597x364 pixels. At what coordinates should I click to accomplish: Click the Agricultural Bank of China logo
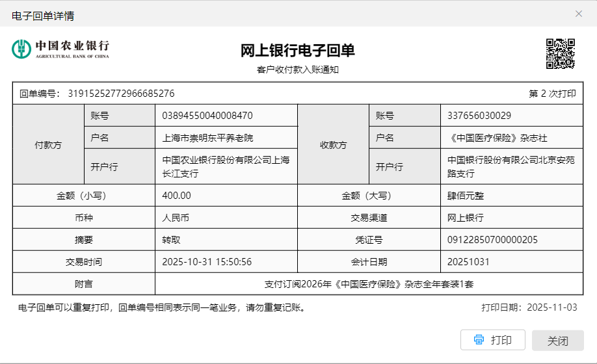click(60, 49)
